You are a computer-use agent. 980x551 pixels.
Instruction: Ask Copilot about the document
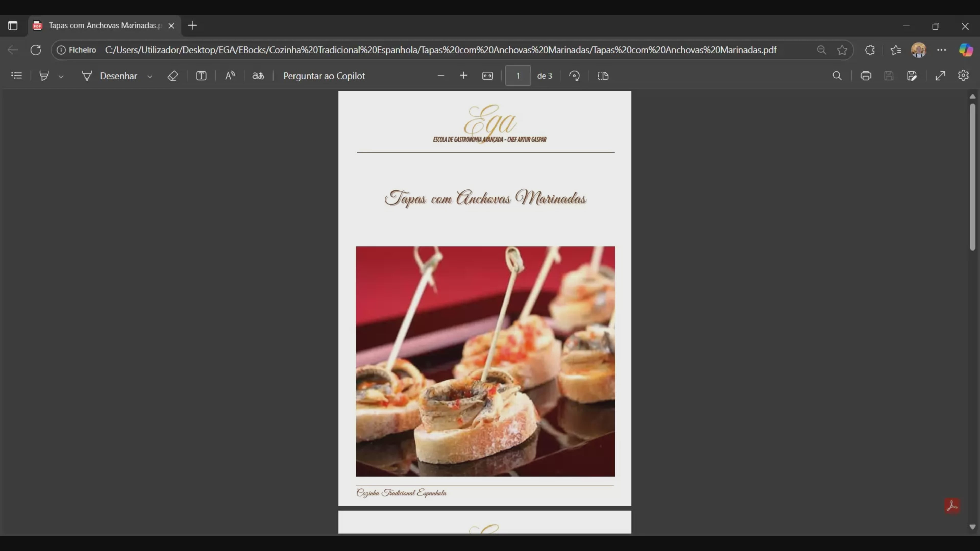pos(324,76)
